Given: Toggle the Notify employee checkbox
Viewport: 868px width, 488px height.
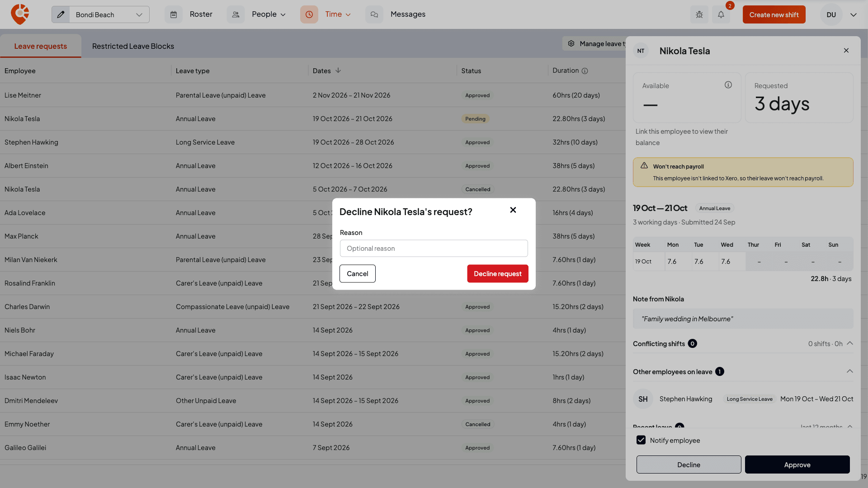Looking at the screenshot, I should [x=641, y=440].
